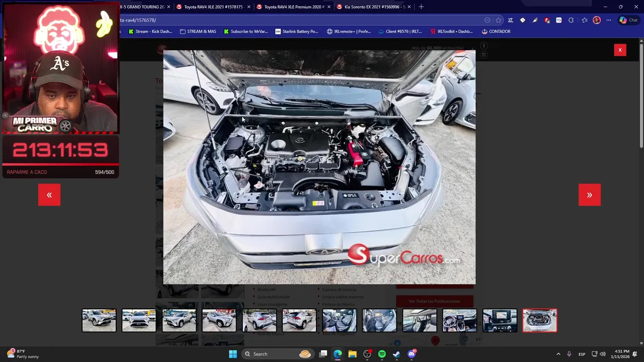
Task: Open Stream - Kick Dashboard bookmark
Action: click(x=150, y=31)
